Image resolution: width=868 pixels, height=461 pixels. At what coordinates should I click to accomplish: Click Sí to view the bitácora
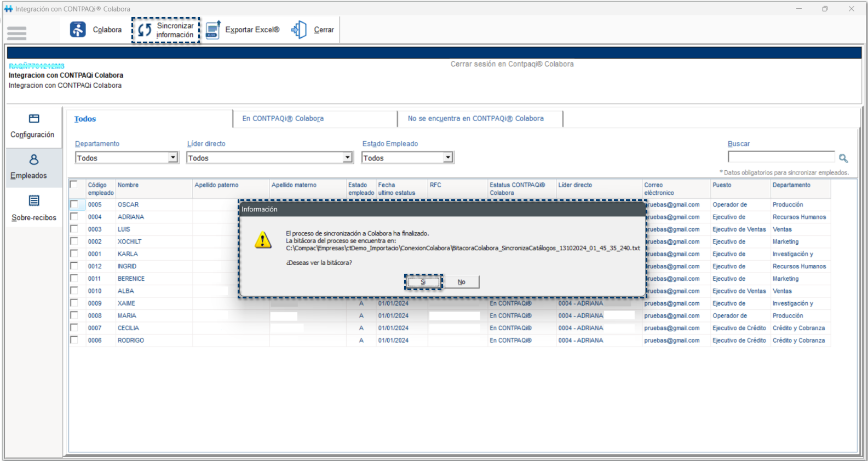(x=423, y=282)
